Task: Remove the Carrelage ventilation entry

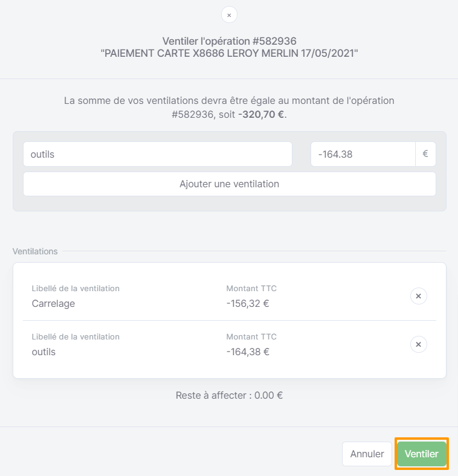Action: [x=418, y=296]
